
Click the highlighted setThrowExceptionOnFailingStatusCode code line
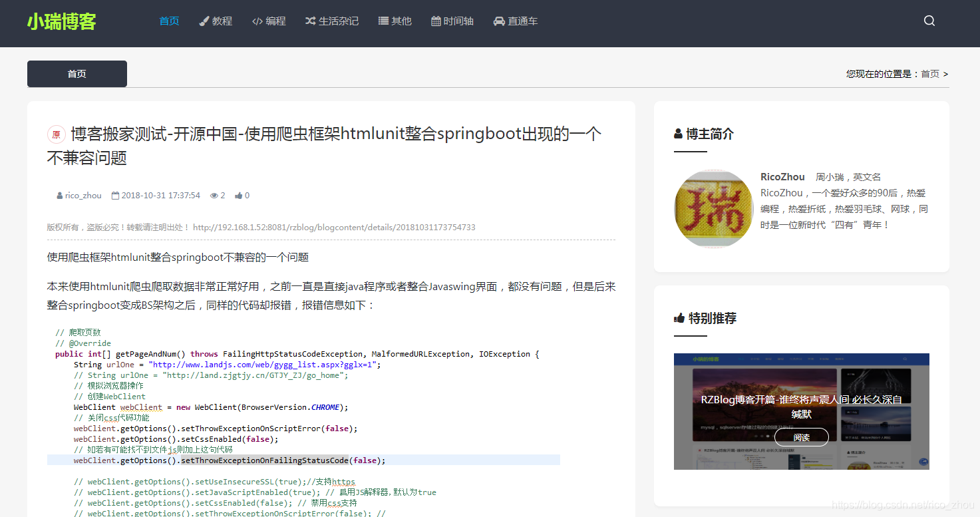(x=303, y=460)
